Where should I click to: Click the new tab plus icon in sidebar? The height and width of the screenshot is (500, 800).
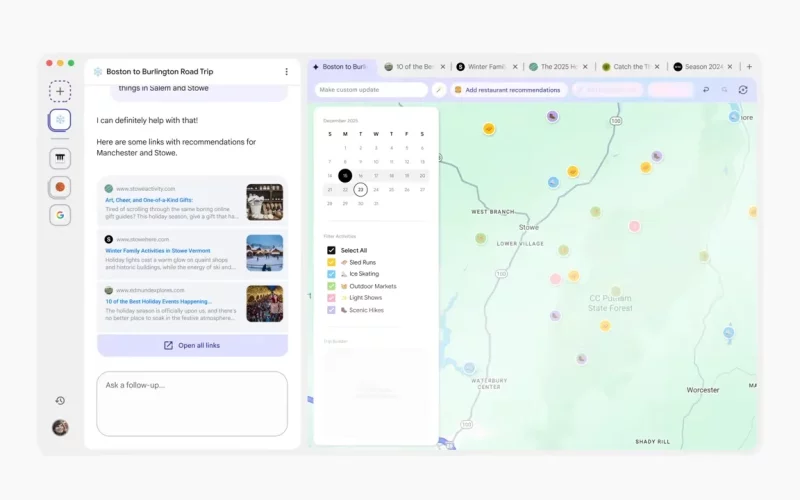60,91
